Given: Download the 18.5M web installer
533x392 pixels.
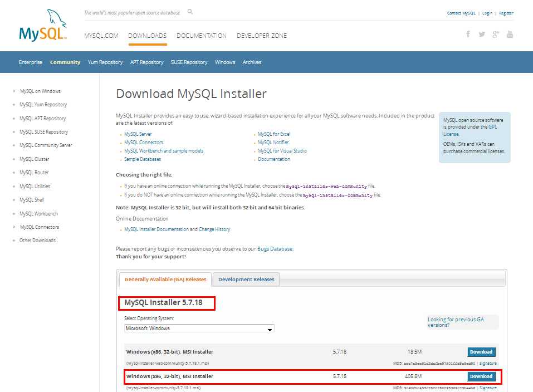Looking at the screenshot, I should click(481, 352).
